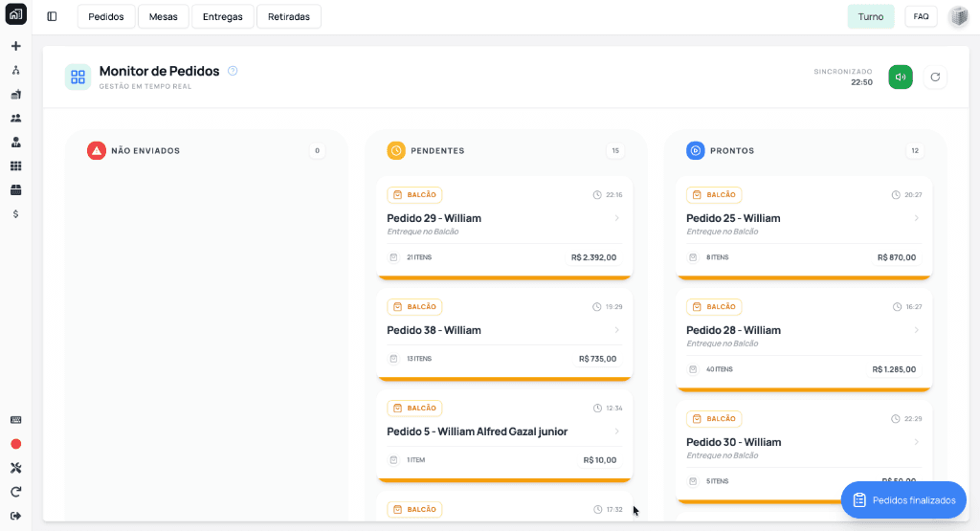
Task: Click the refresh sync button near Sincronizado
Action: [x=935, y=77]
